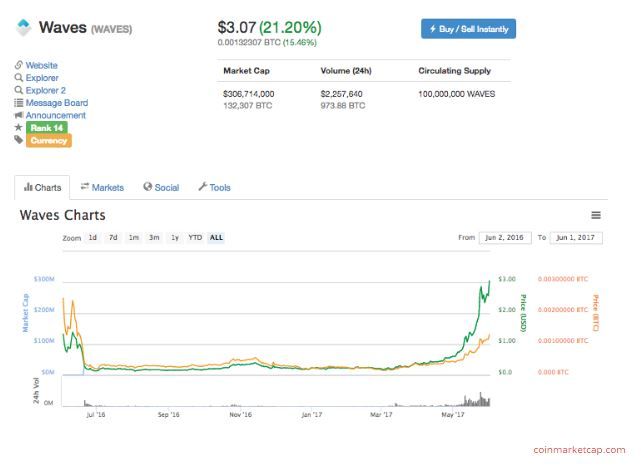Click the Buy / Sell Instantly button

(468, 29)
